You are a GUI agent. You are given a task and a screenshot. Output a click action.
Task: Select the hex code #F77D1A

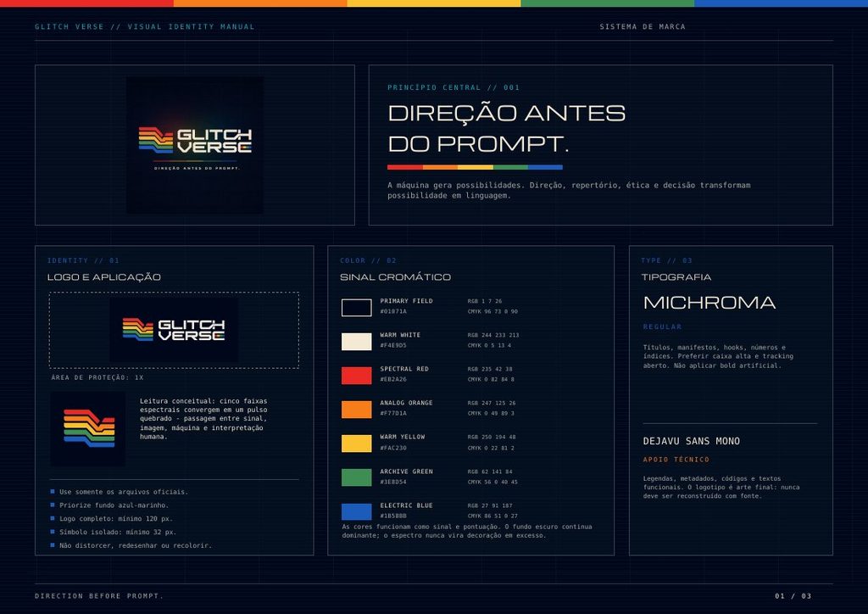393,413
